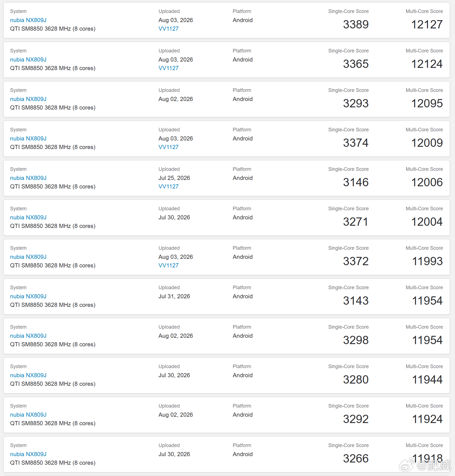Click VV1127 uploader link on the 3389 result

168,29
